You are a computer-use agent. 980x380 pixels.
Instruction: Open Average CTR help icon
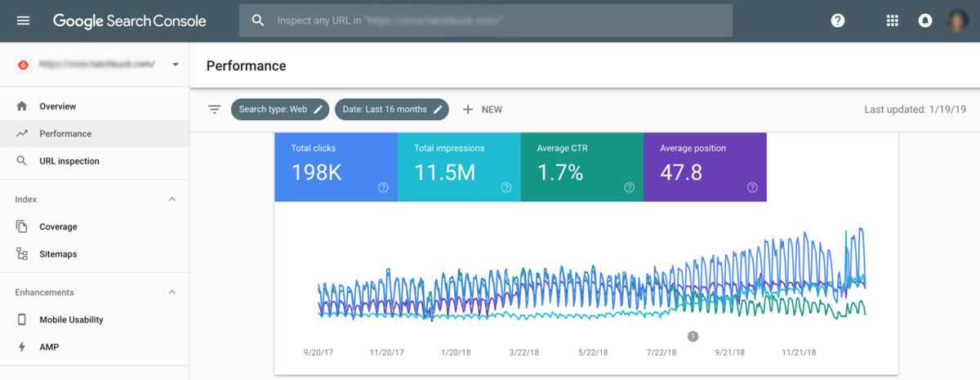629,187
